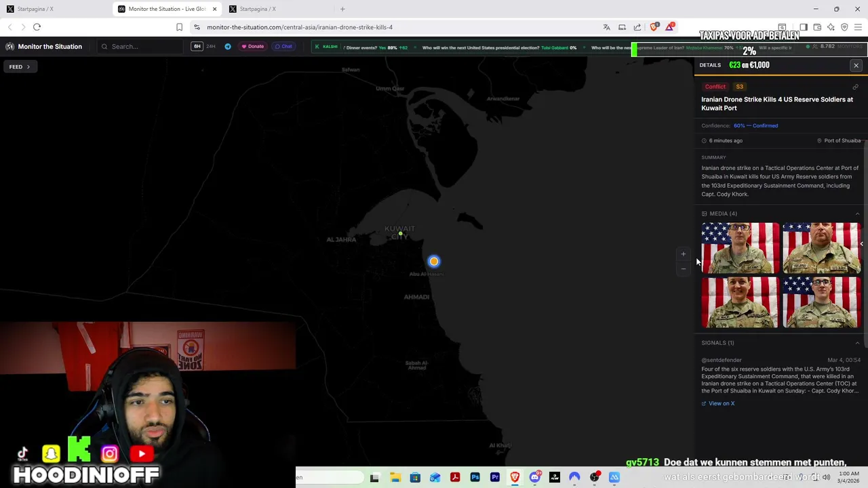Click the Monitor the Situation logo
The image size is (868, 488).
coord(44,47)
